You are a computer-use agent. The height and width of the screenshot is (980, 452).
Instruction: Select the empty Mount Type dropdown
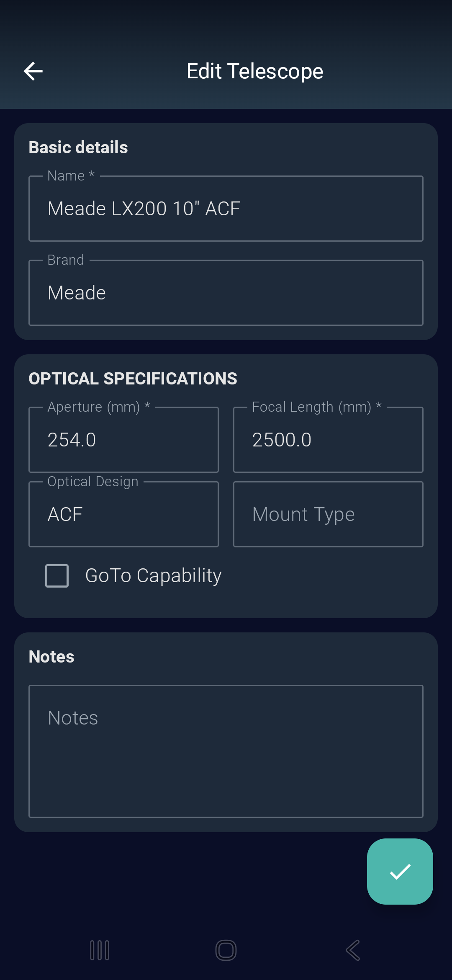[x=328, y=514]
